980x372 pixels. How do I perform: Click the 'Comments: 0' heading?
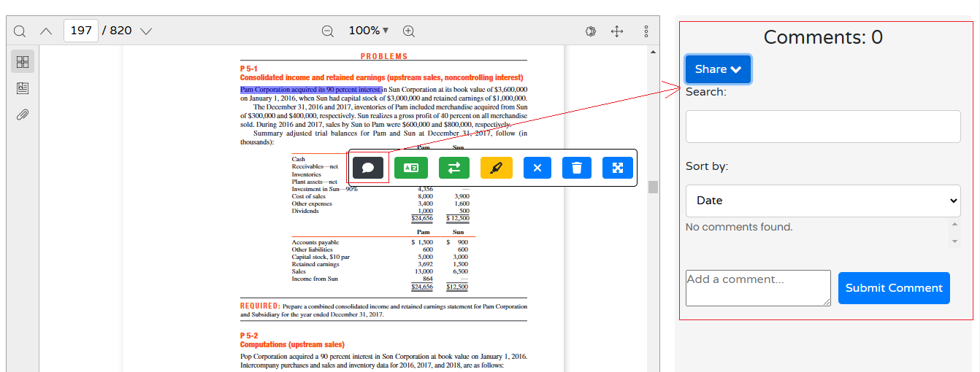tap(823, 37)
